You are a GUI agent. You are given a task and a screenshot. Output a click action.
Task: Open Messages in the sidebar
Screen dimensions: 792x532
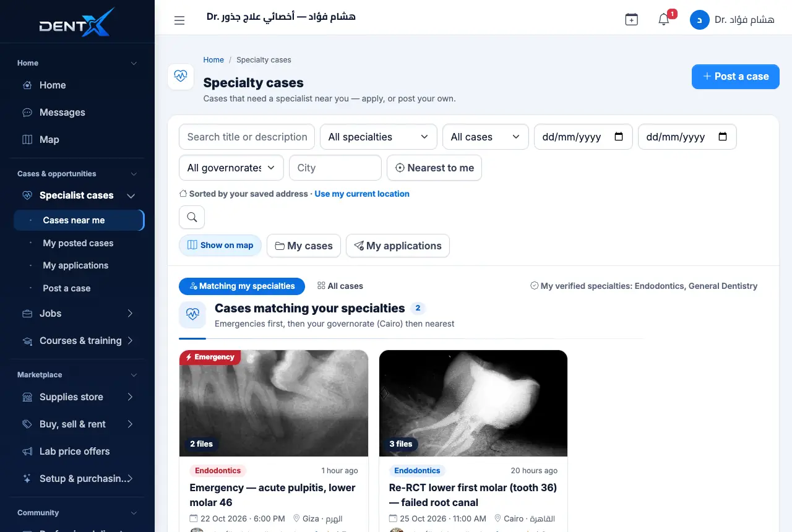click(77, 113)
